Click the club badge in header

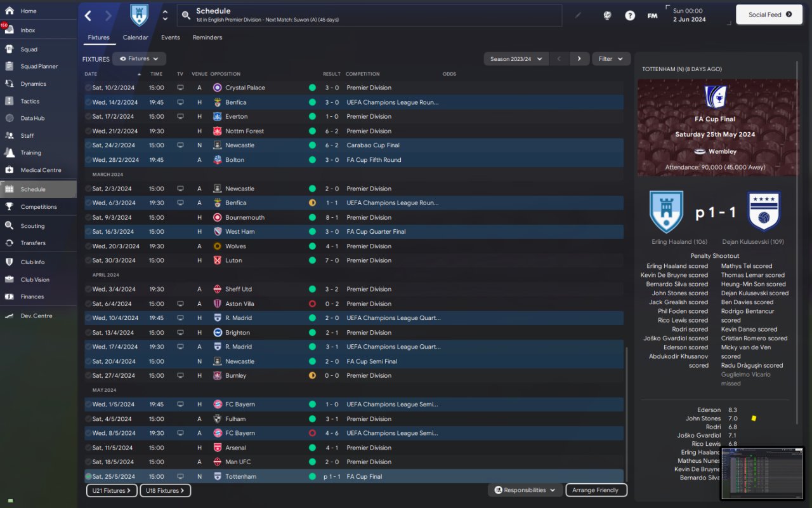(x=139, y=15)
